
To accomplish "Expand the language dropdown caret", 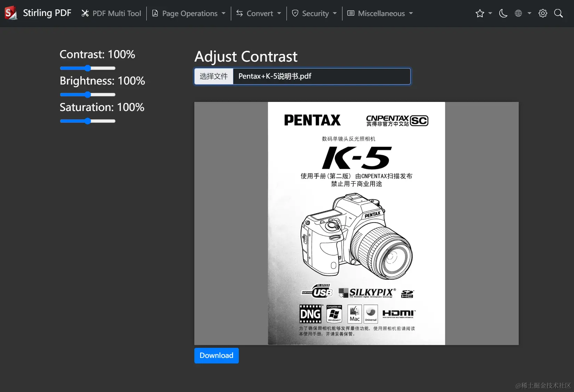I will click(x=529, y=13).
